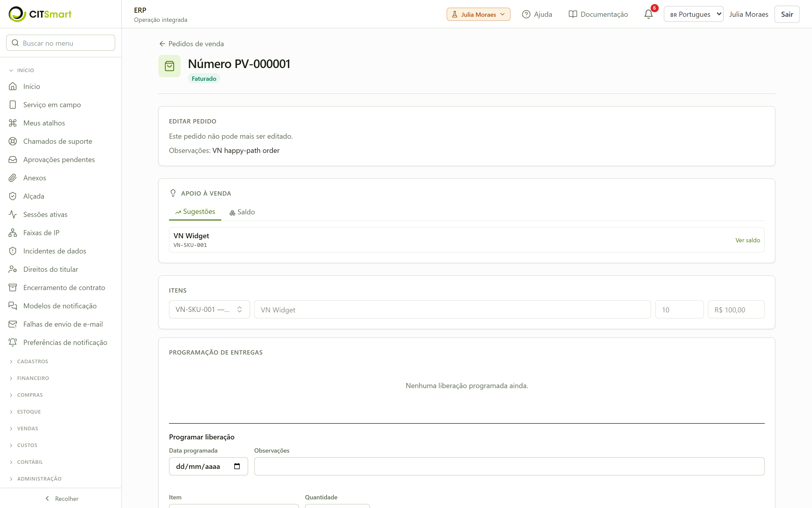Click the quantity field showing 10
The width and height of the screenshot is (812, 508).
pyautogui.click(x=680, y=309)
